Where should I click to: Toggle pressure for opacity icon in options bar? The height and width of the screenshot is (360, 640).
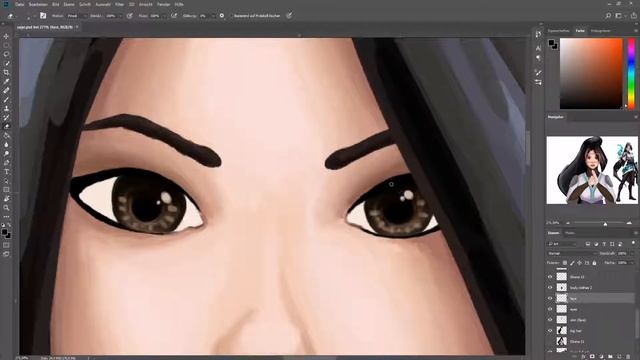tap(129, 16)
